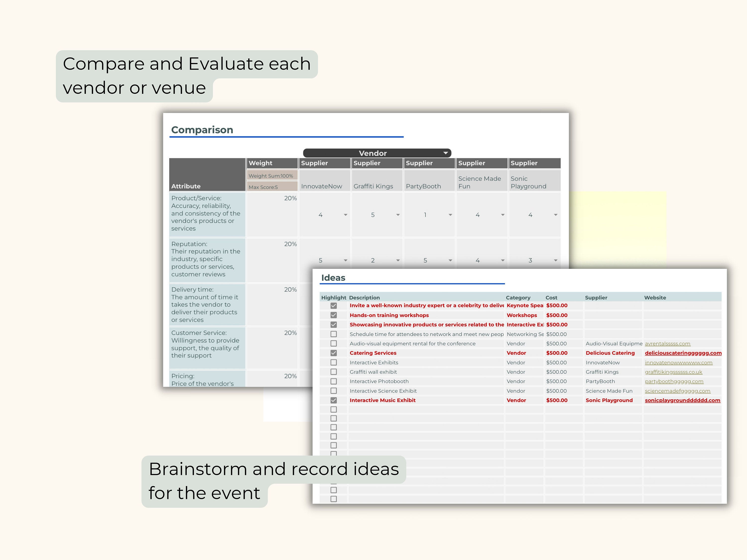Screen dimensions: 747x560
Task: Open InnovateNow's Product/Service score dropdown
Action: pyautogui.click(x=345, y=215)
